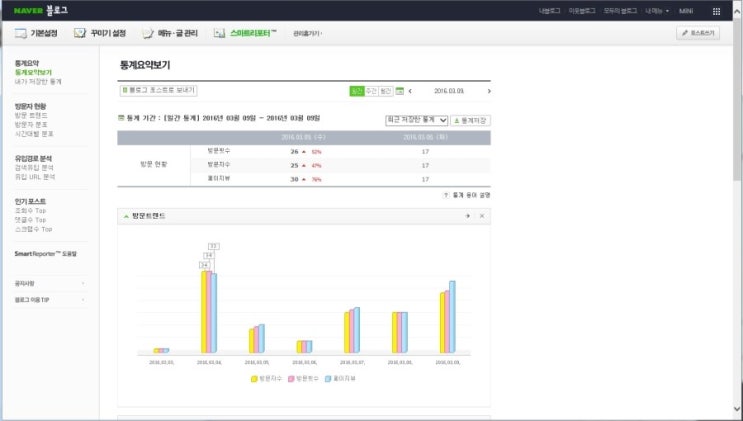Click the 포스트쓰기 write post button

(698, 33)
